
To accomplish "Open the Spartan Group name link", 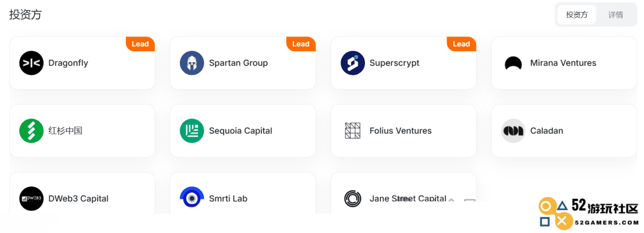I will click(x=238, y=63).
